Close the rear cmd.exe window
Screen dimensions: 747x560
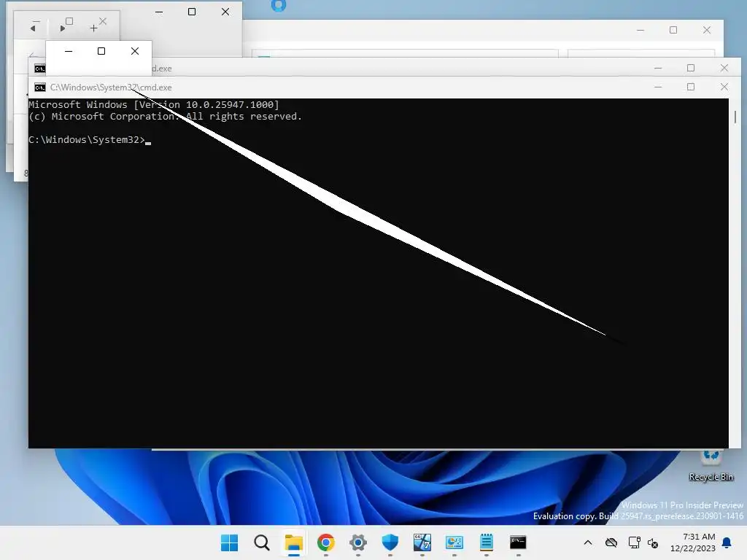pos(724,68)
